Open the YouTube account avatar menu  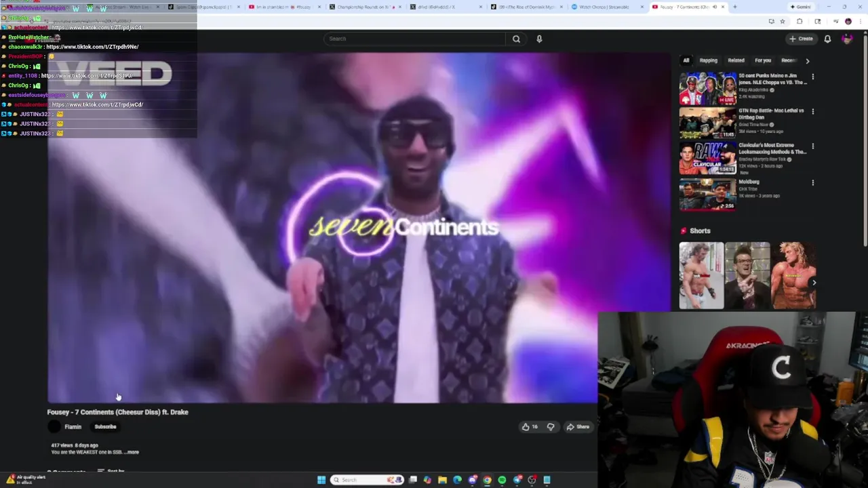[x=847, y=39]
